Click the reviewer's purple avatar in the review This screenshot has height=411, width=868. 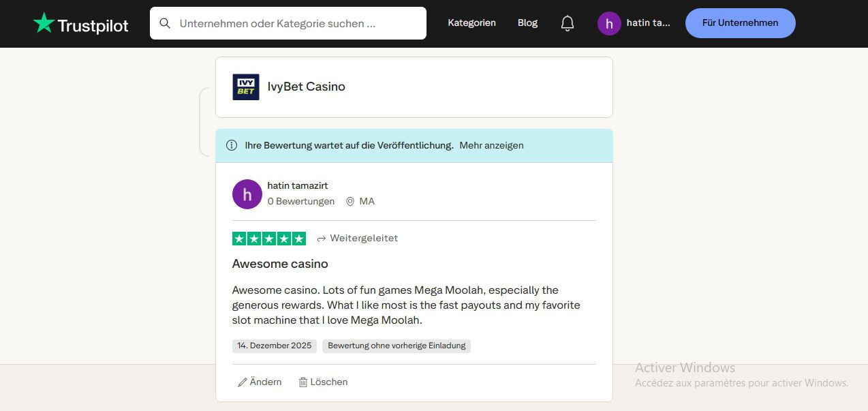pyautogui.click(x=247, y=194)
